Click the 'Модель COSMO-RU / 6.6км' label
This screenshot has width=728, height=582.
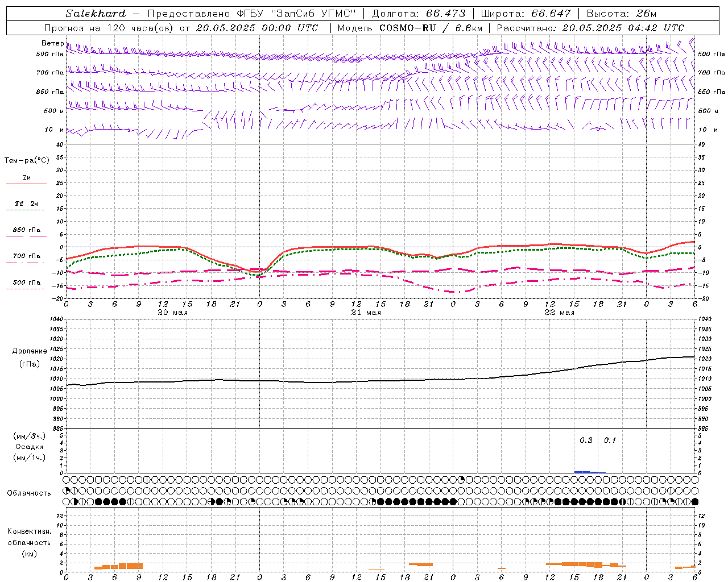pos(410,28)
